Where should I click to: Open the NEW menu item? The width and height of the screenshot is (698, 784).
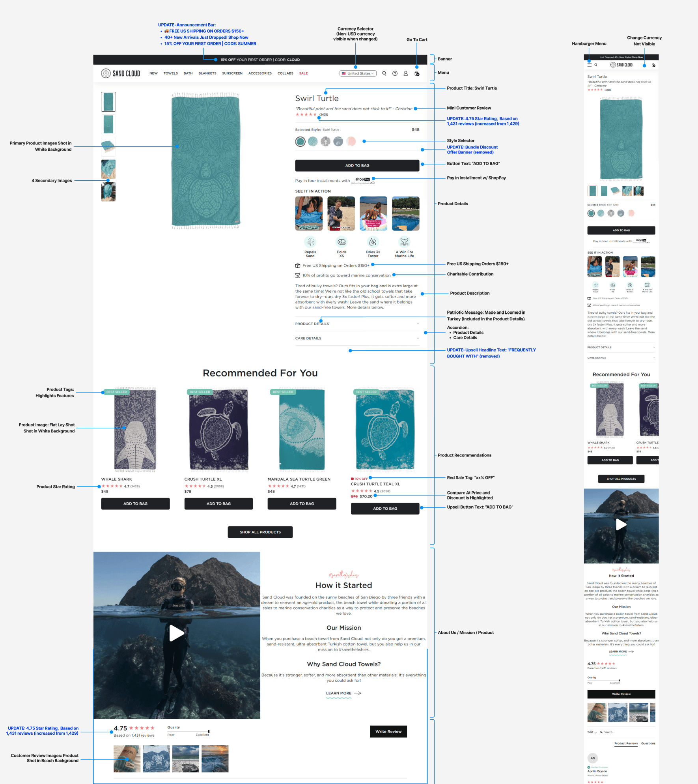pos(153,73)
